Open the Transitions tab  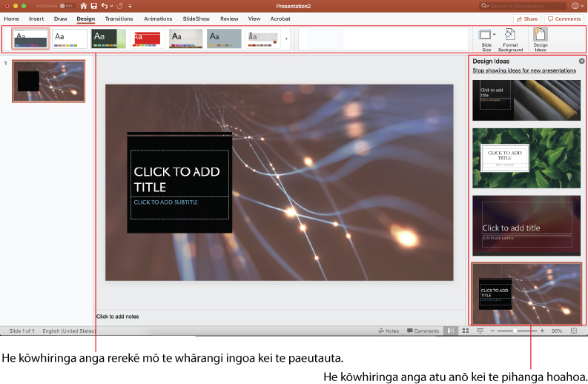click(x=119, y=19)
